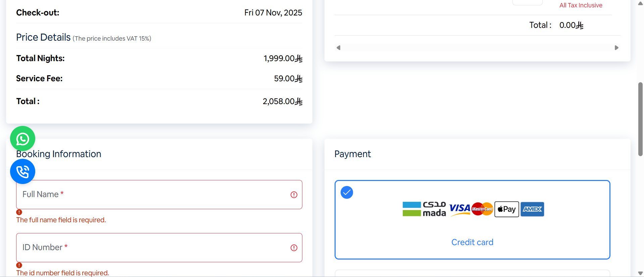Click the Service Fee amount 59.00
This screenshot has height=277, width=644.
pos(288,79)
